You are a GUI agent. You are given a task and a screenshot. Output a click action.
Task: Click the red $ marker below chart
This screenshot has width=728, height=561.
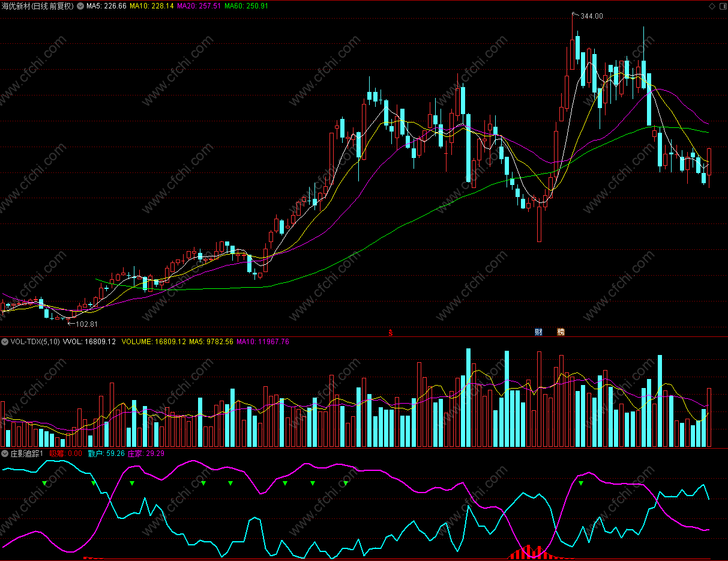pyautogui.click(x=391, y=332)
